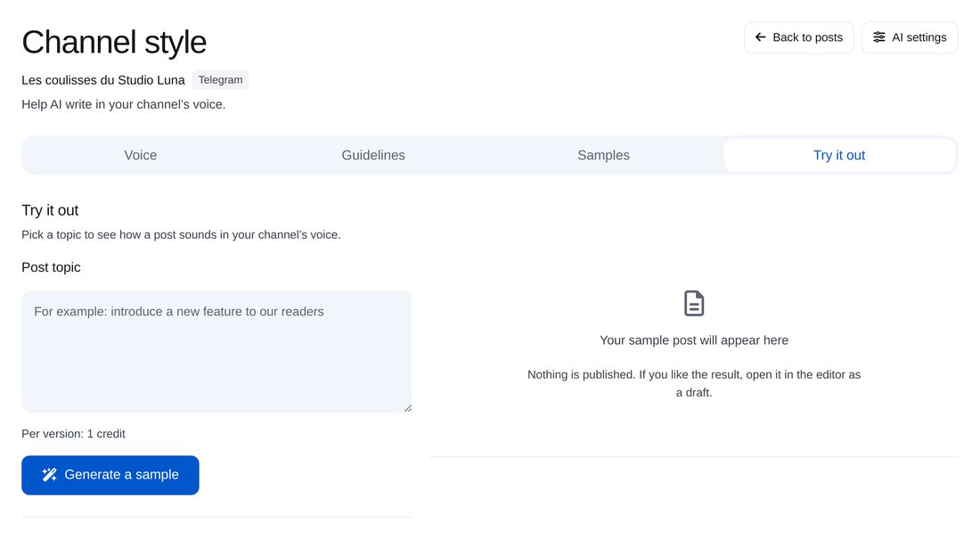Click 'Help AI write in your channel's voice.'
Screen dimensions: 980x539
(x=124, y=104)
